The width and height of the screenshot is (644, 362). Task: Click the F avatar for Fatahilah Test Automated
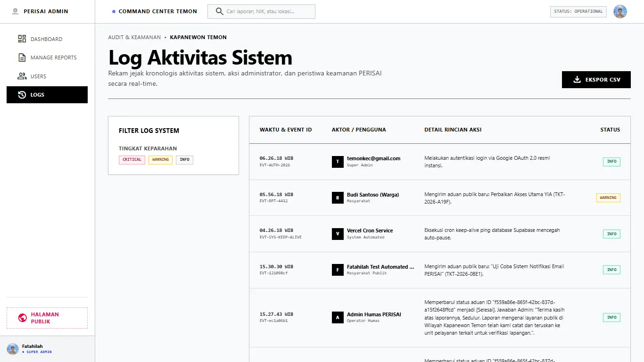338,270
